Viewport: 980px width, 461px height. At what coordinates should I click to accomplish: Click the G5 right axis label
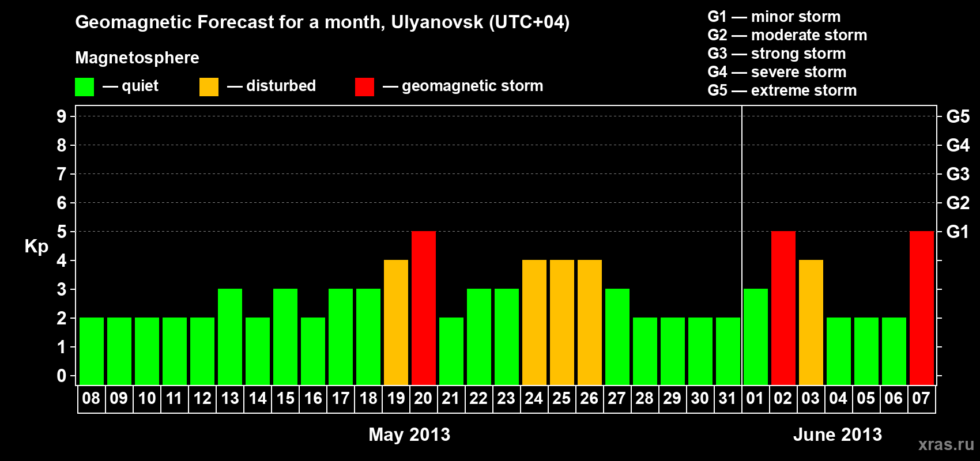coord(958,116)
